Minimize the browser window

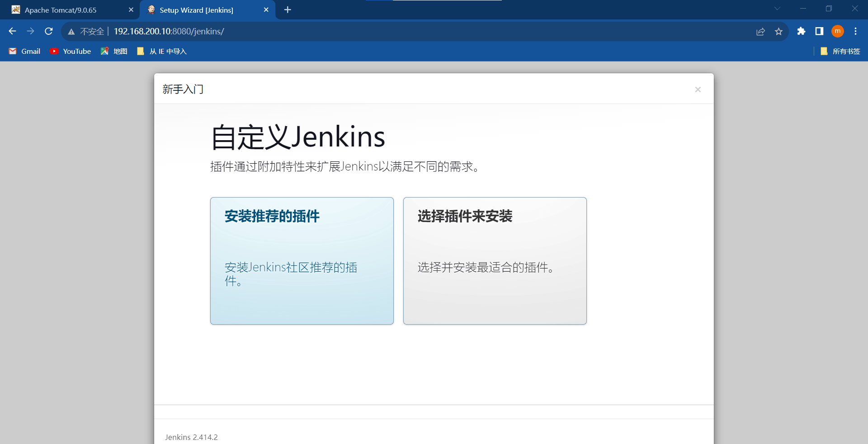pos(803,9)
